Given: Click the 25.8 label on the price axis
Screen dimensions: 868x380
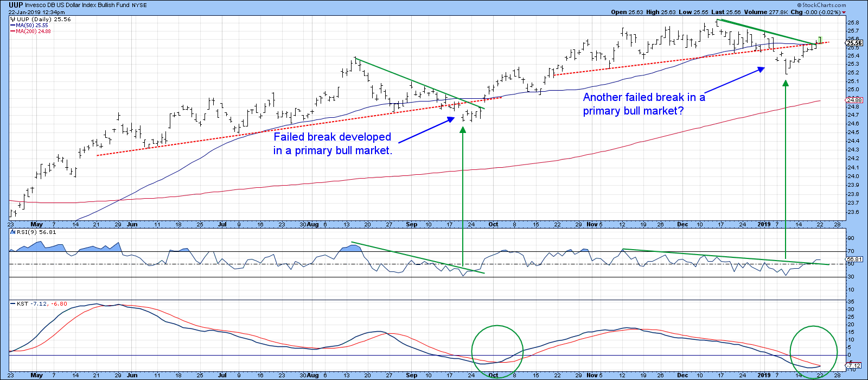Looking at the screenshot, I should (854, 23).
